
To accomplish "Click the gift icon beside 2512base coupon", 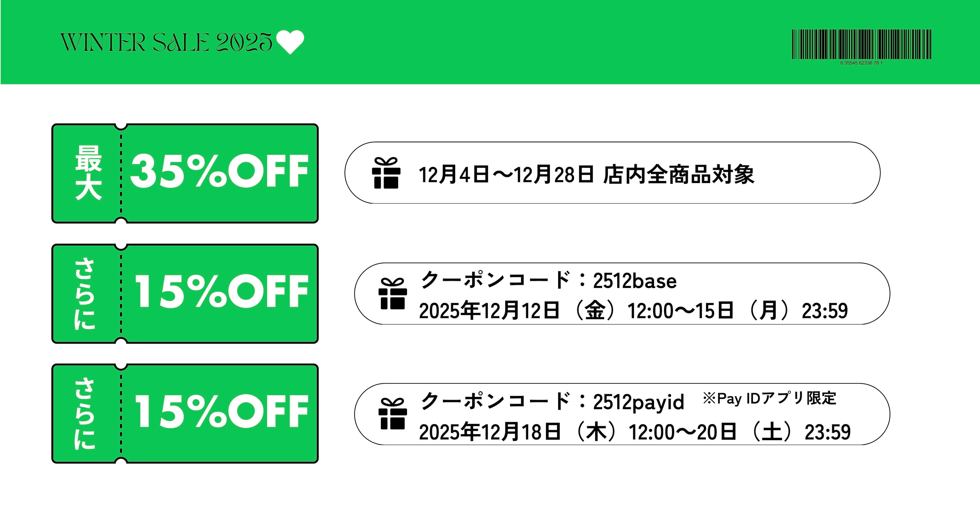I will 393,293.
